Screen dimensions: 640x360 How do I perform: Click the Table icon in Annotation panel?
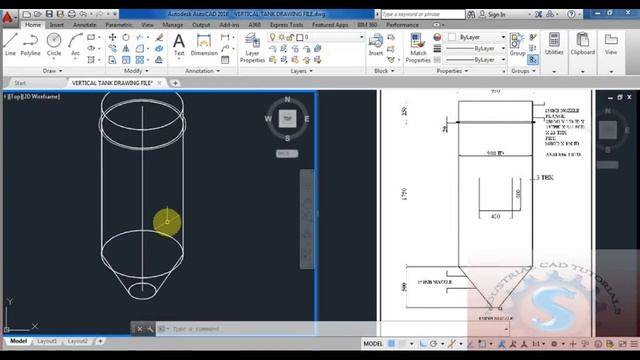point(225,60)
